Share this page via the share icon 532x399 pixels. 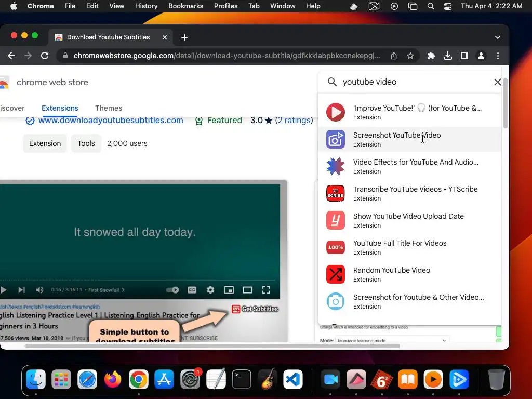394,56
